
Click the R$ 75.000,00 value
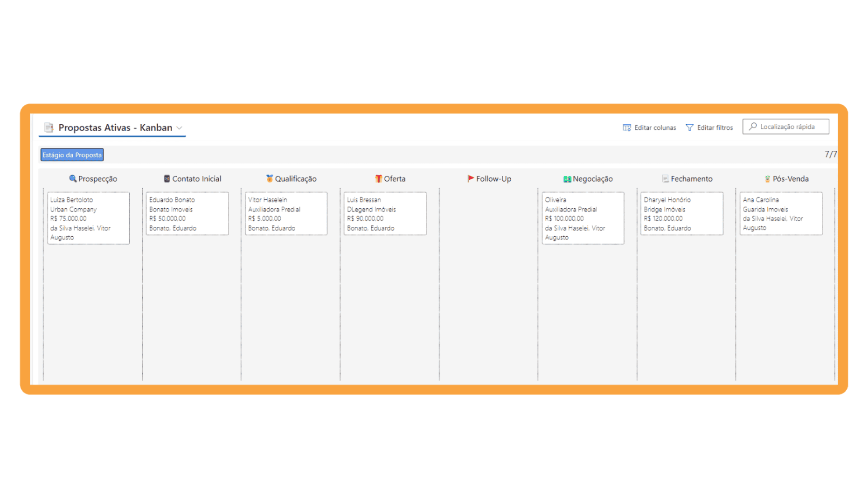pyautogui.click(x=68, y=218)
